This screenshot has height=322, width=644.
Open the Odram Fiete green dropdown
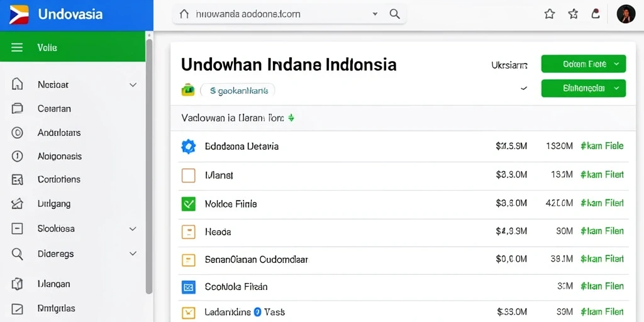tap(584, 64)
